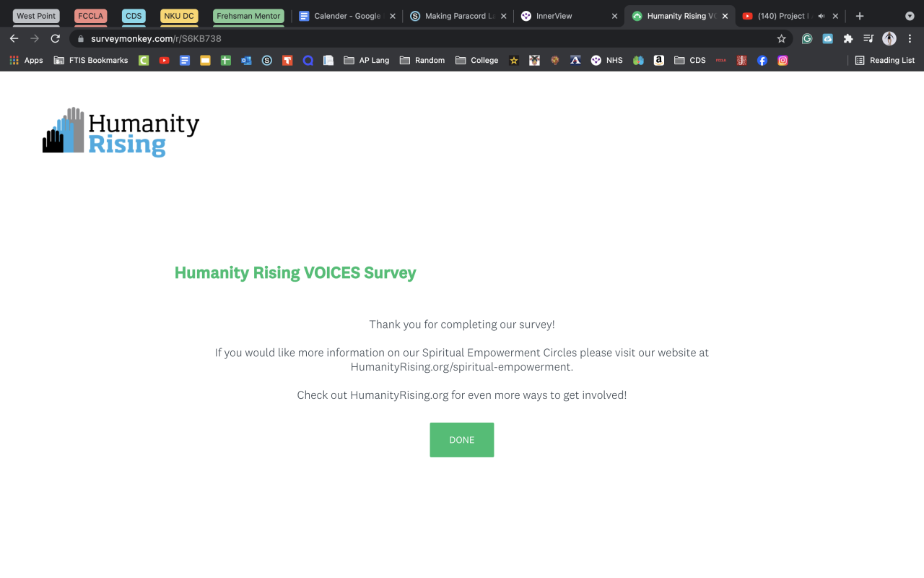Expand the West Point tab group
924x578 pixels.
[x=36, y=16]
